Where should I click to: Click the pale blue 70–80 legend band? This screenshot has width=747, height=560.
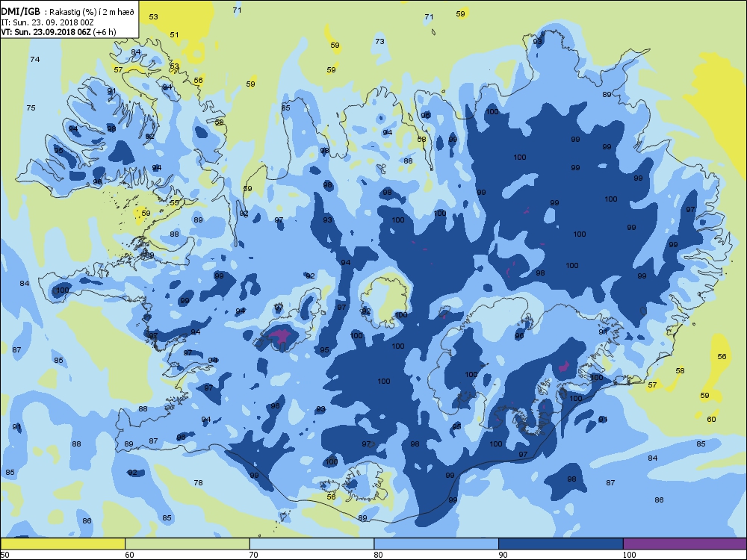pyautogui.click(x=312, y=544)
